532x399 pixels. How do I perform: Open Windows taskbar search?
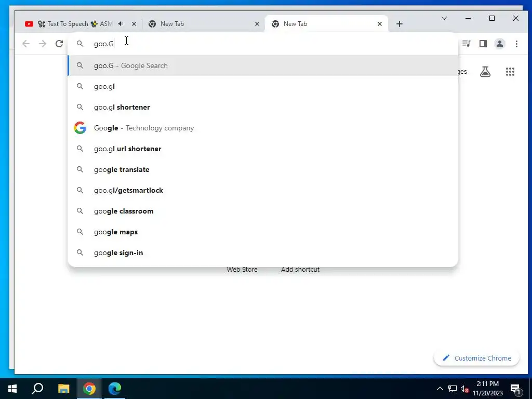pos(37,389)
